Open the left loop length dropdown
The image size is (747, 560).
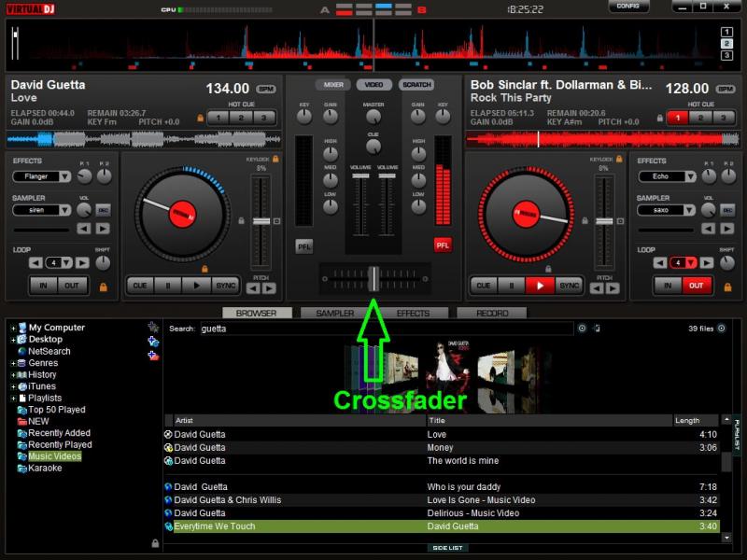(66, 263)
